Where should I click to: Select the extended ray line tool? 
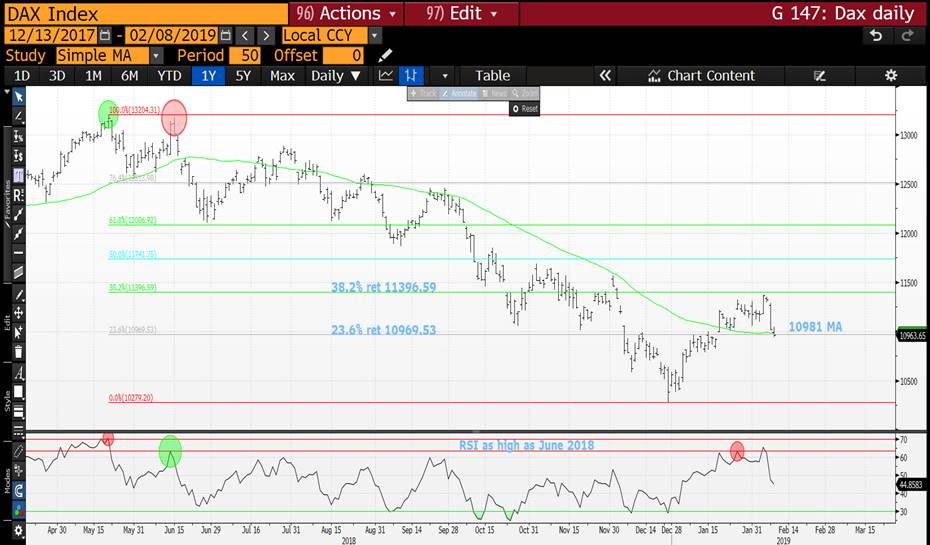18,234
